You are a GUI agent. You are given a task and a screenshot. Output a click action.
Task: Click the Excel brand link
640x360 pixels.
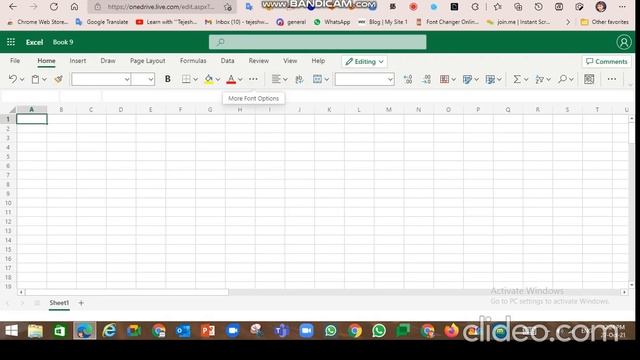34,42
